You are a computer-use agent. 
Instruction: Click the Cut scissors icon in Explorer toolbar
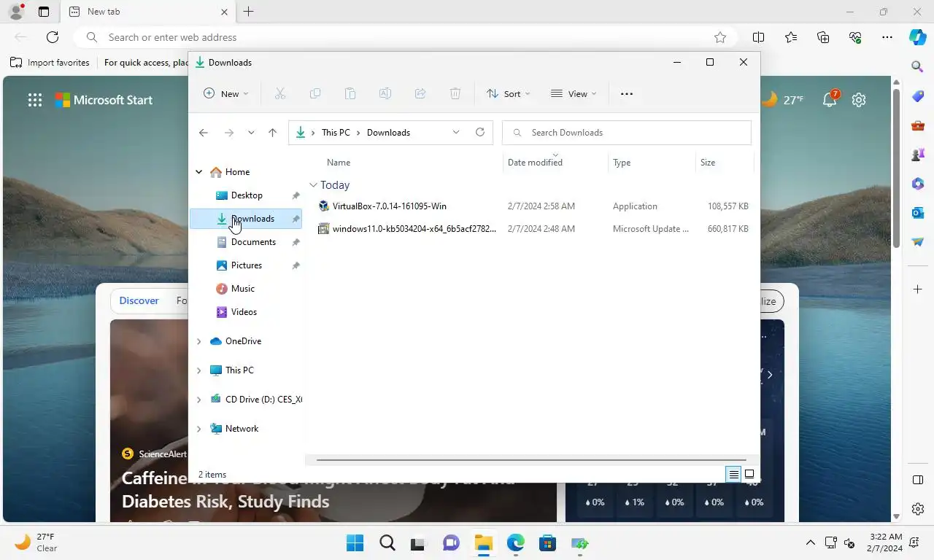(x=279, y=93)
